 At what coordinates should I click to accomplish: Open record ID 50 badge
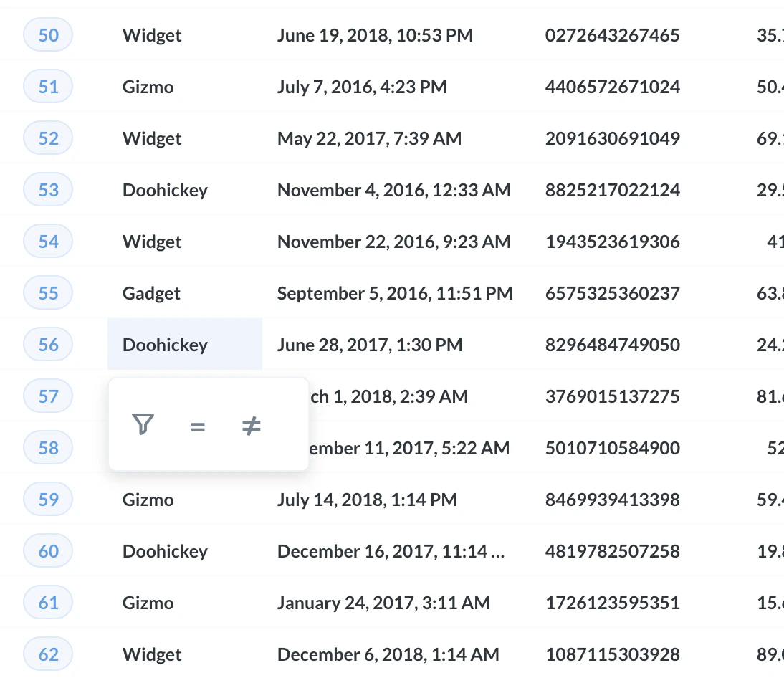click(48, 35)
